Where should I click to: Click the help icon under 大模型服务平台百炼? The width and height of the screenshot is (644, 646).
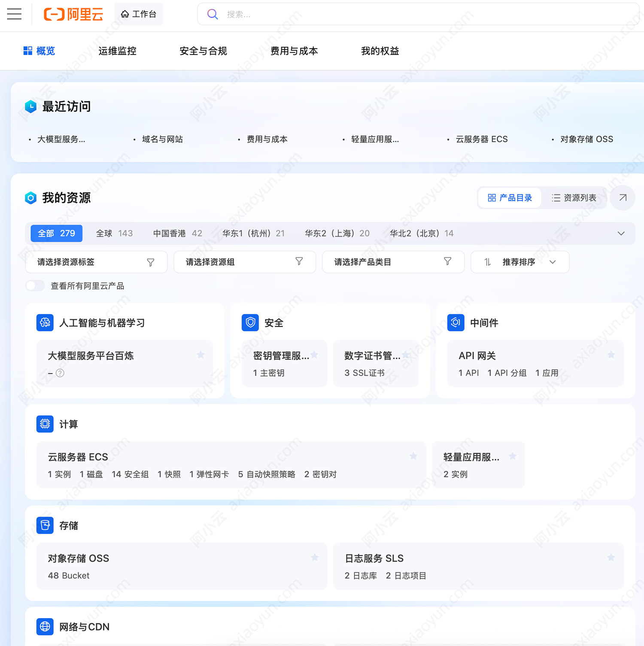(x=60, y=373)
